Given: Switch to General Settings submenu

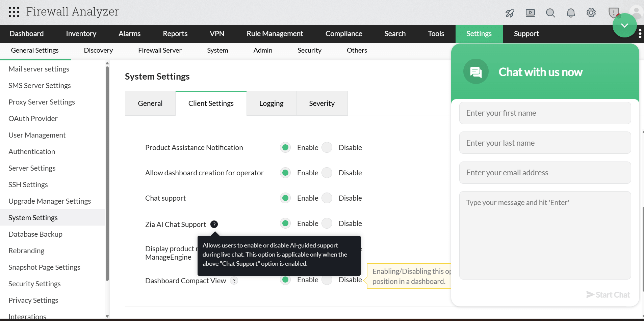Looking at the screenshot, I should coord(35,51).
